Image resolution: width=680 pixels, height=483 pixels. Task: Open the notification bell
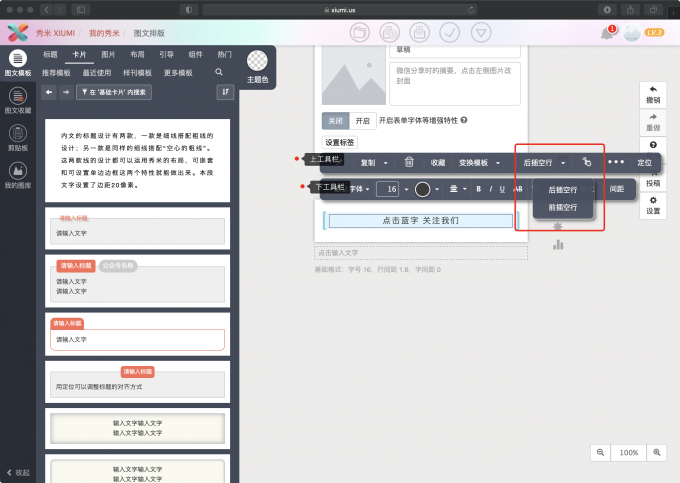click(606, 33)
